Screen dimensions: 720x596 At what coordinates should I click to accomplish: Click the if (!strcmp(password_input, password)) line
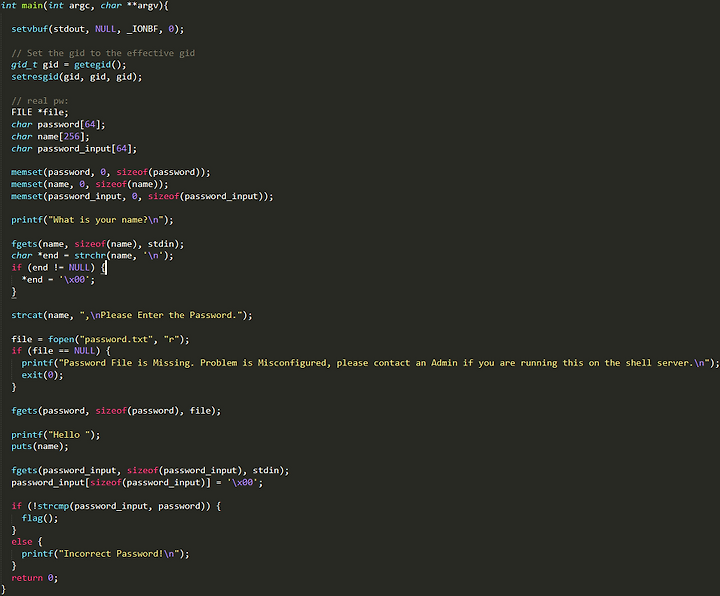[116, 506]
